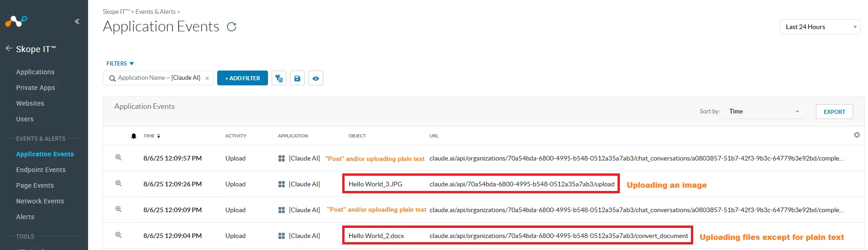Click Upload activity in the 12:09:57 row

235,158
